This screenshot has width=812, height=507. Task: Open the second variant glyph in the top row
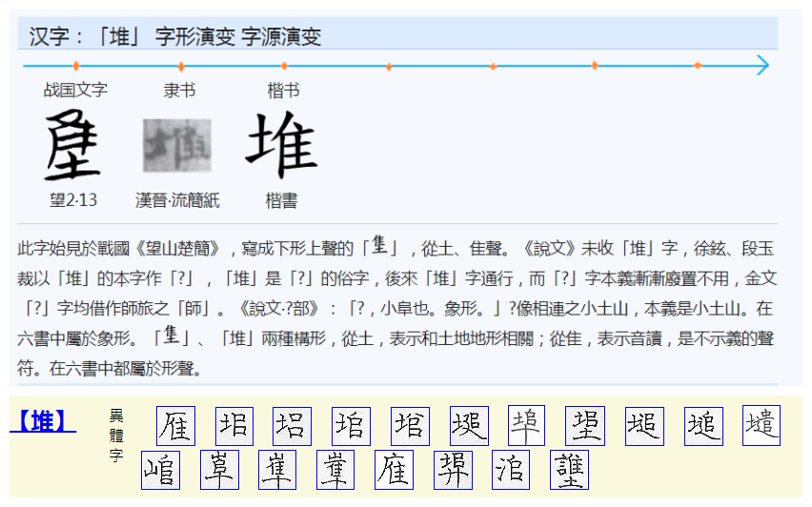234,426
